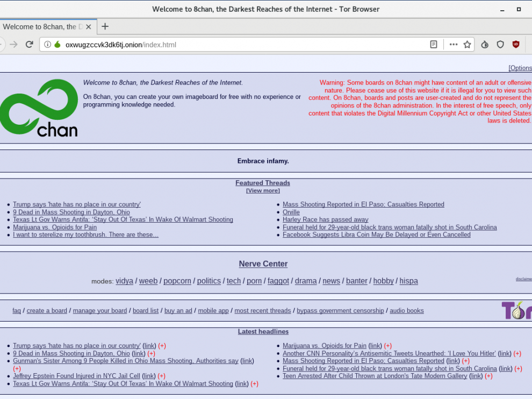
Task: Click 'create a board' link
Action: (47, 311)
